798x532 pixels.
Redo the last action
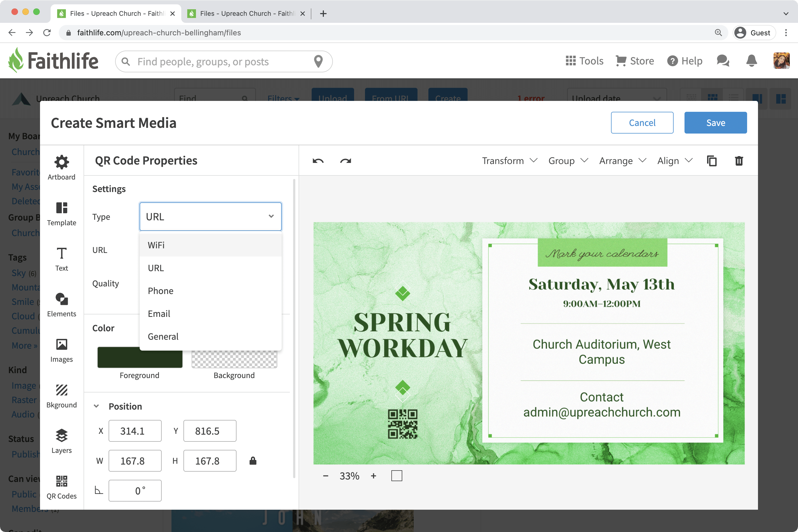(x=346, y=161)
